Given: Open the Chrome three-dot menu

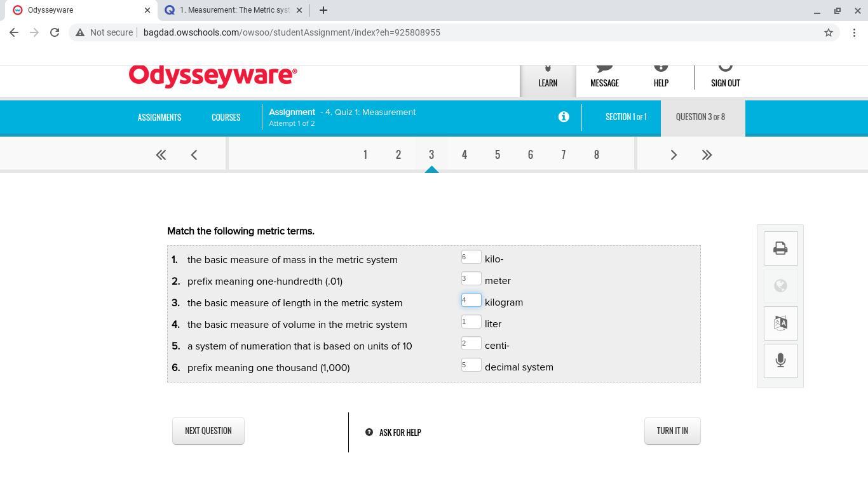Looking at the screenshot, I should [854, 32].
